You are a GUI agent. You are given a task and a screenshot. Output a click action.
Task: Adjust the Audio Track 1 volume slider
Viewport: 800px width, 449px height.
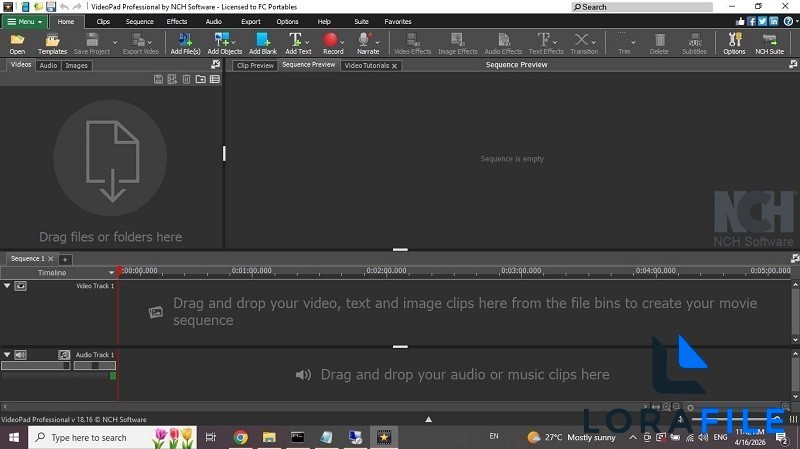click(x=35, y=365)
